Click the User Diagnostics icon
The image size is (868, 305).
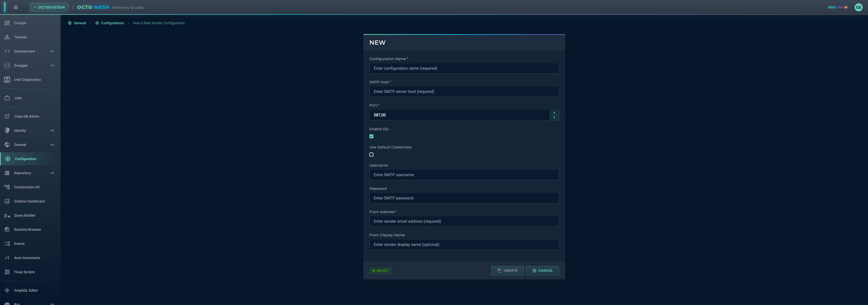click(7, 80)
